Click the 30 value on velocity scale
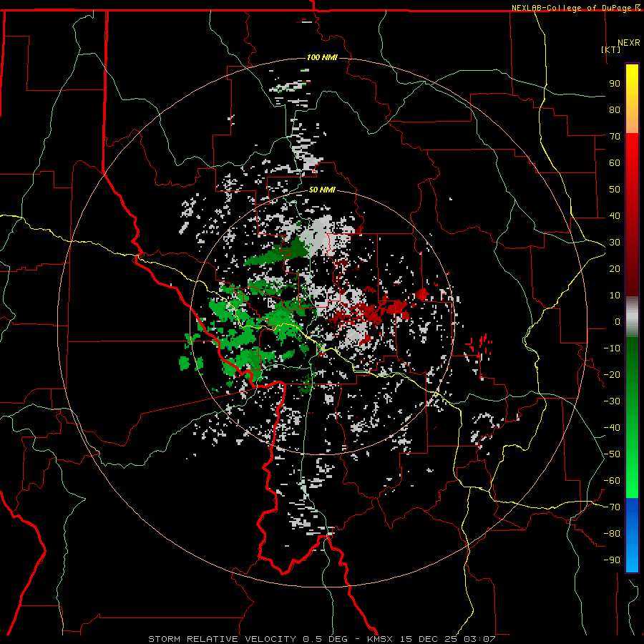The width and height of the screenshot is (644, 644). [615, 243]
